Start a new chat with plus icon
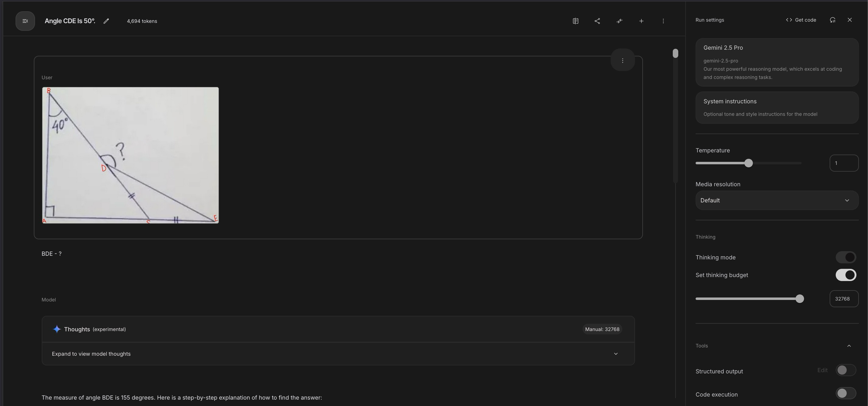The height and width of the screenshot is (406, 868). point(641,21)
